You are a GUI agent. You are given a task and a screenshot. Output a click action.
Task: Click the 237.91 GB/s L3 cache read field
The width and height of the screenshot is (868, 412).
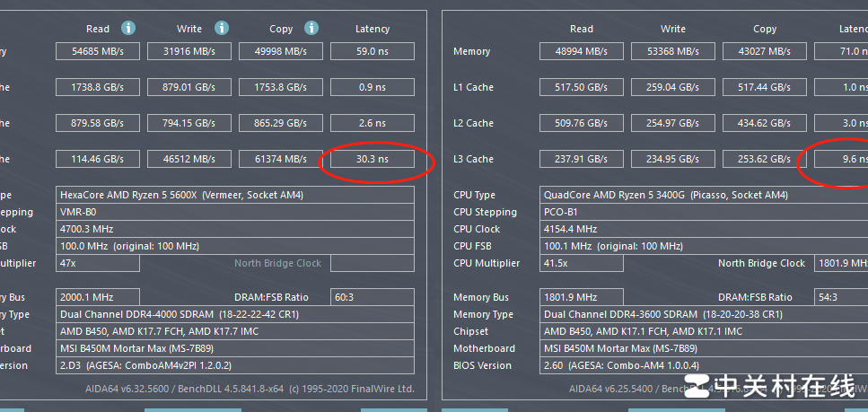click(582, 159)
